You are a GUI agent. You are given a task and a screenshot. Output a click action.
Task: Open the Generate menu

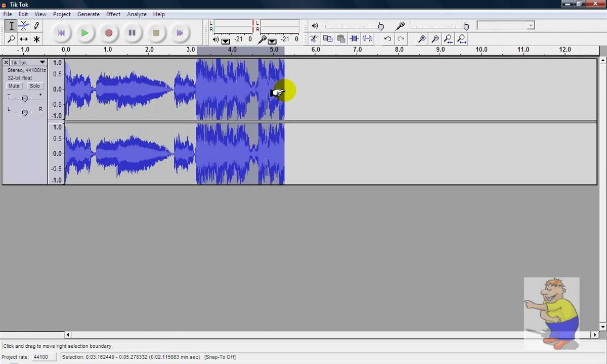(x=89, y=14)
